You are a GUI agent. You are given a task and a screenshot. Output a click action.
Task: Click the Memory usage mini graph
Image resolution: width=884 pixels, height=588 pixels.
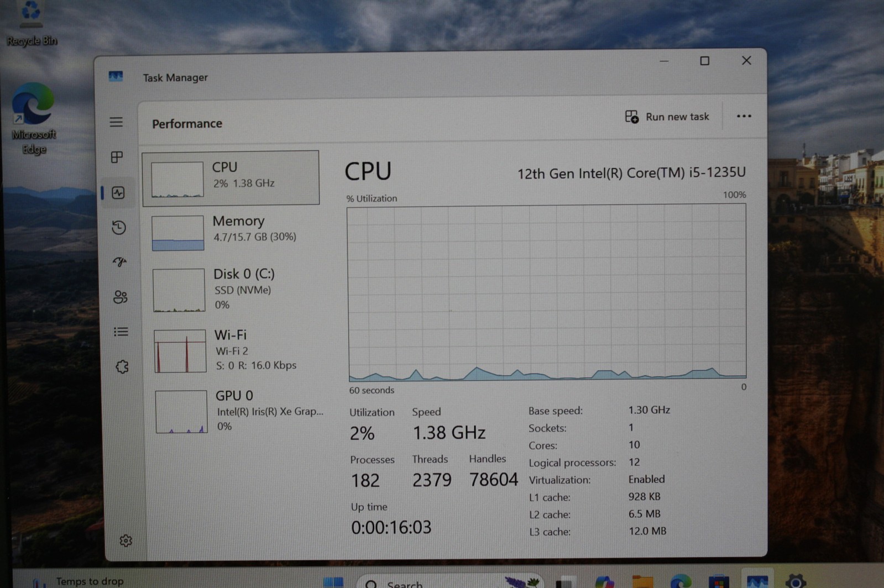tap(178, 233)
